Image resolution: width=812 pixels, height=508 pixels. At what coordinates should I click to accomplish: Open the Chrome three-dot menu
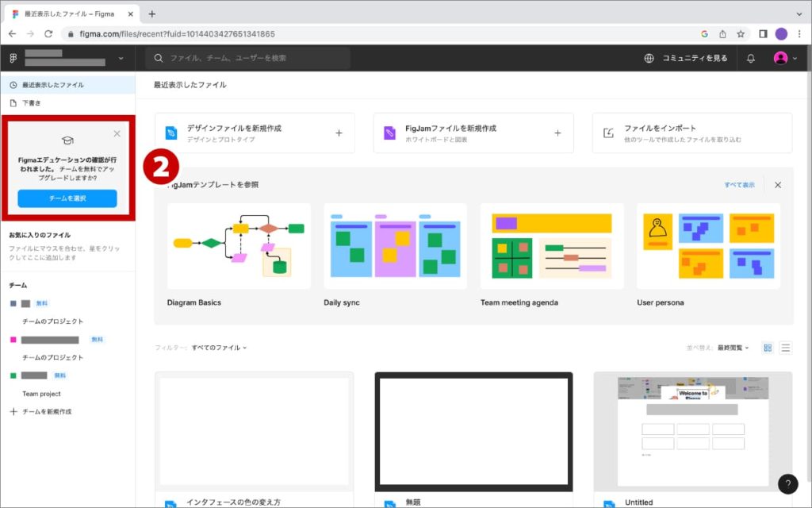[x=799, y=34]
